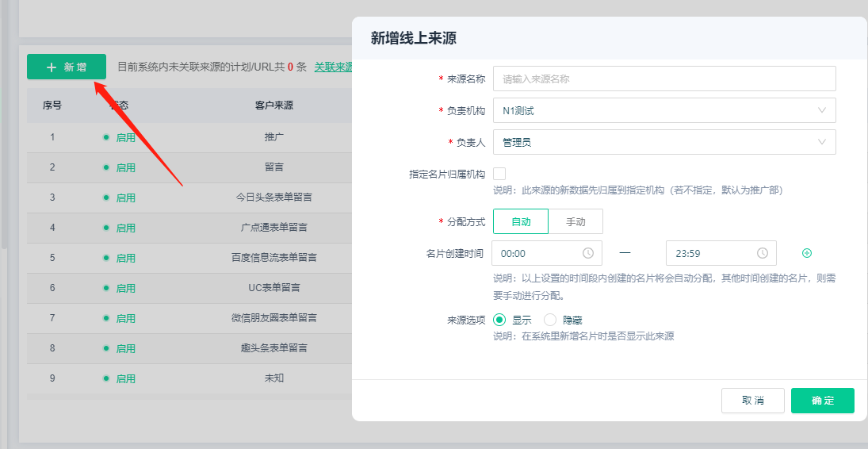Click the green plus add-time-range icon
This screenshot has width=868, height=449.
(x=807, y=253)
